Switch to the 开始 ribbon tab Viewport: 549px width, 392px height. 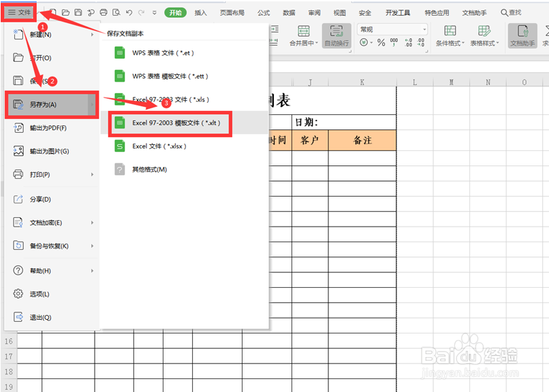pyautogui.click(x=176, y=13)
